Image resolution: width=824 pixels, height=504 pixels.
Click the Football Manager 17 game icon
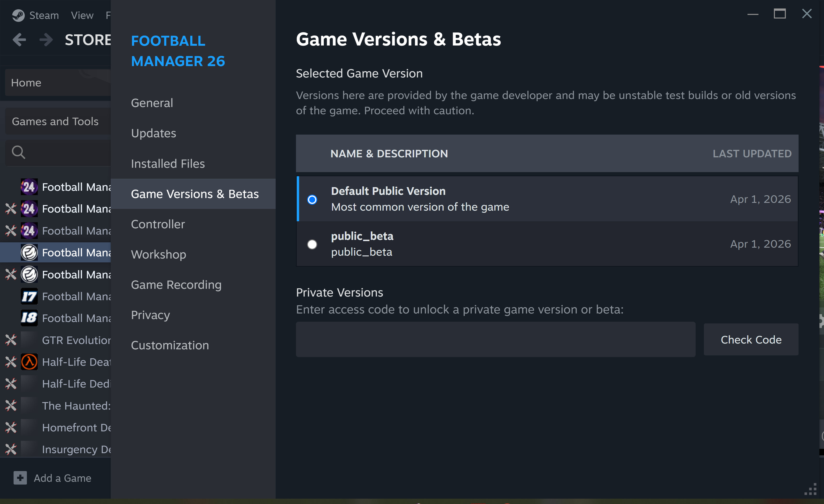click(29, 297)
